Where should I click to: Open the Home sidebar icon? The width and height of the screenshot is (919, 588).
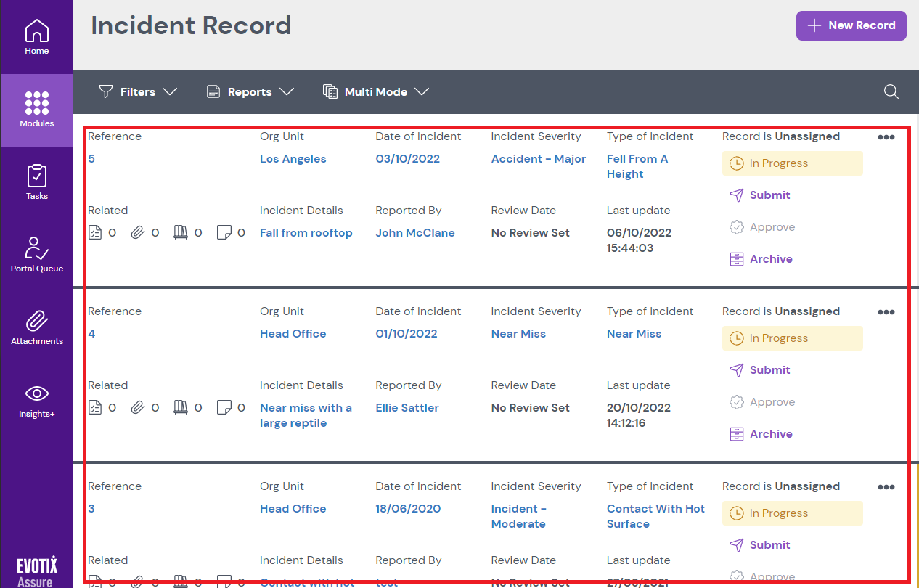tap(37, 37)
